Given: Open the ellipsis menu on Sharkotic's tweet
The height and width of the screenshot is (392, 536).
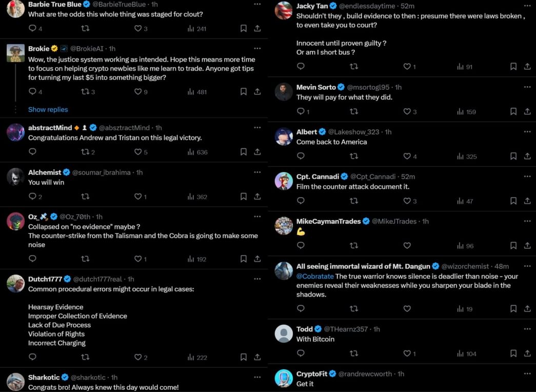Looking at the screenshot, I should pos(257,377).
